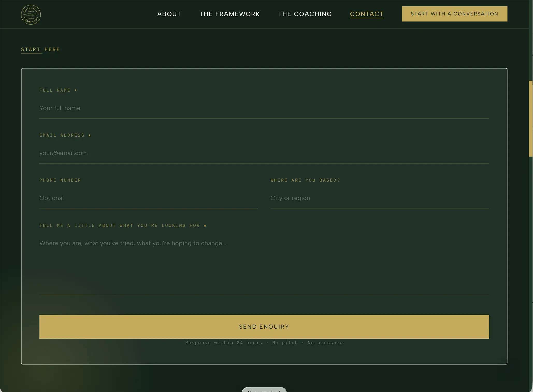Click the Phone Number label
Screen dimensions: 533x392
[60, 180]
